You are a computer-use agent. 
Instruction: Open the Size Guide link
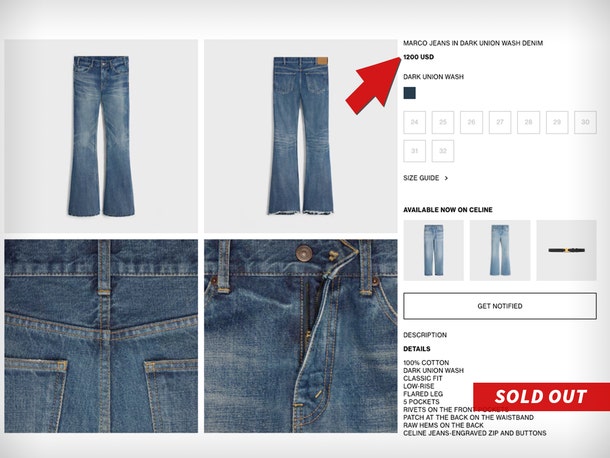coord(421,178)
